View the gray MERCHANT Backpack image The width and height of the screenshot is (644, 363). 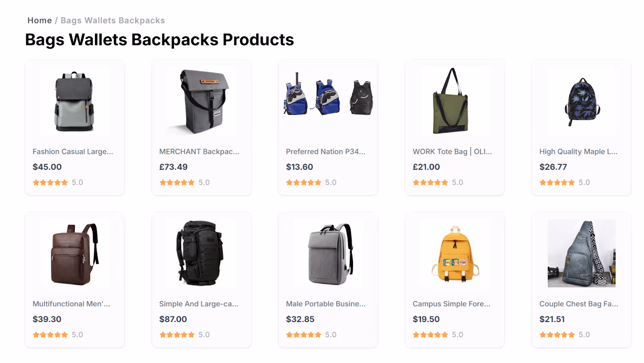pyautogui.click(x=201, y=102)
